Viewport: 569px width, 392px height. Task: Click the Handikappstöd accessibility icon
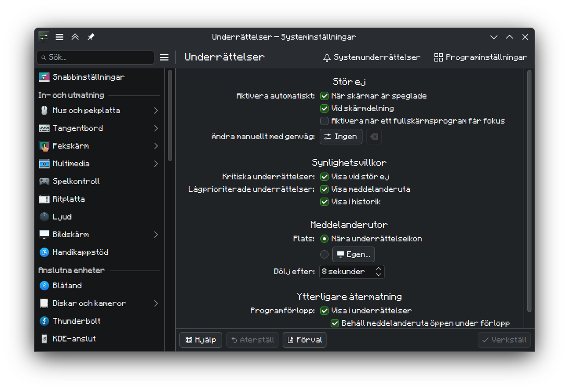click(44, 252)
